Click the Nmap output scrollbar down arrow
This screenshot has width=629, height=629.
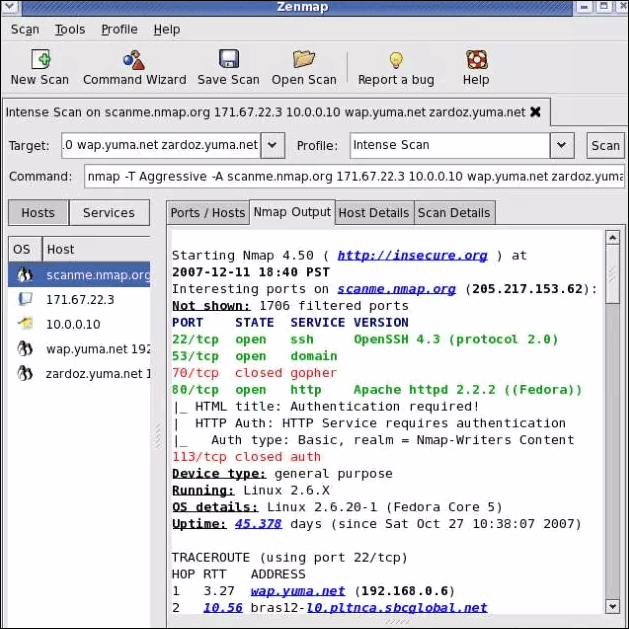(x=612, y=606)
